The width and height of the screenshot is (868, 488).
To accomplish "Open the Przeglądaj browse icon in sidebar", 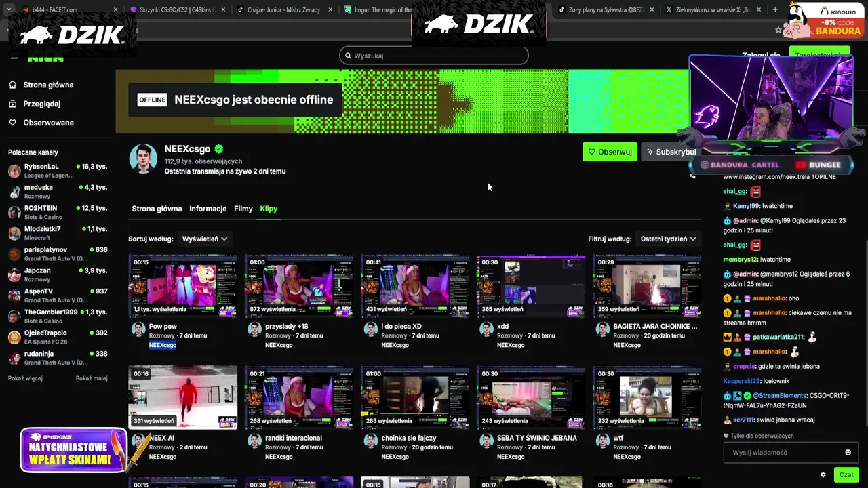I will [12, 104].
